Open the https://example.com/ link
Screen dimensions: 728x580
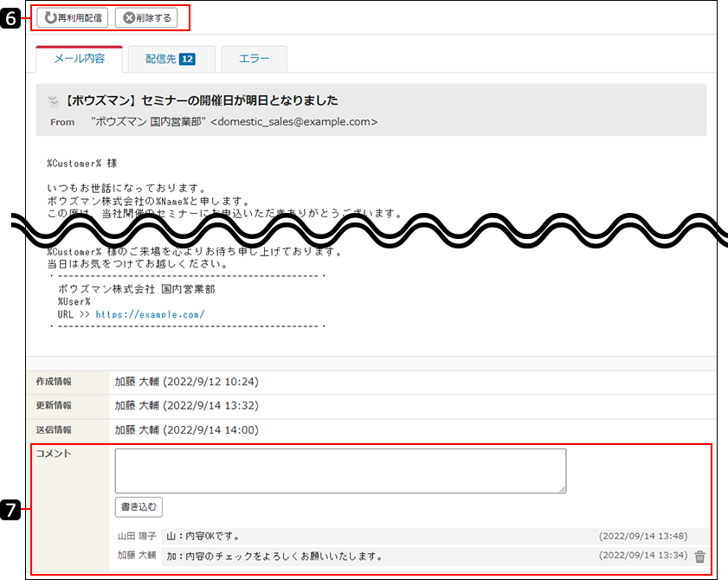[150, 314]
